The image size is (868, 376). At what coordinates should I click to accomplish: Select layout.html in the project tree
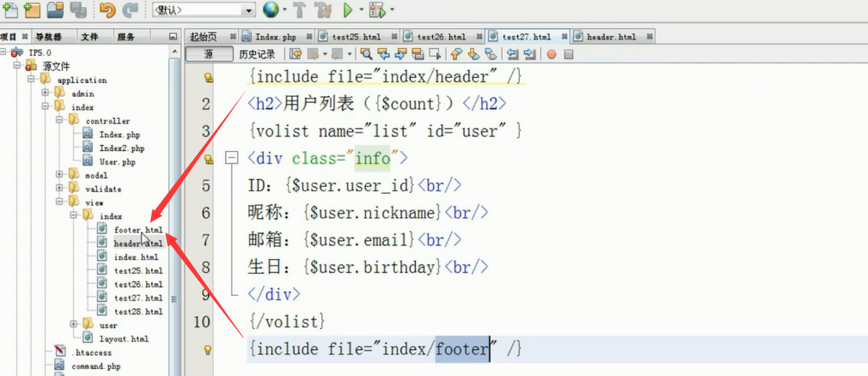coord(124,339)
